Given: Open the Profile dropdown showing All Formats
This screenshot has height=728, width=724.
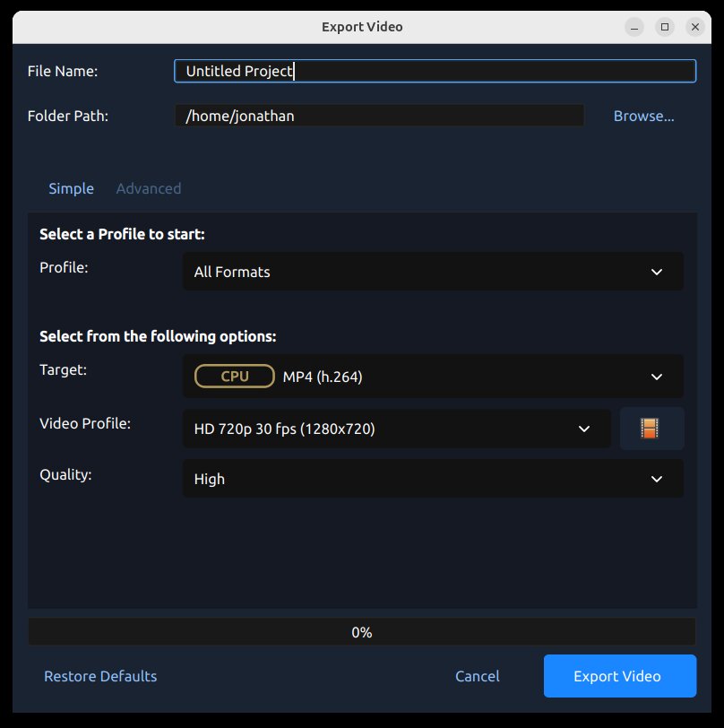Looking at the screenshot, I should [432, 272].
